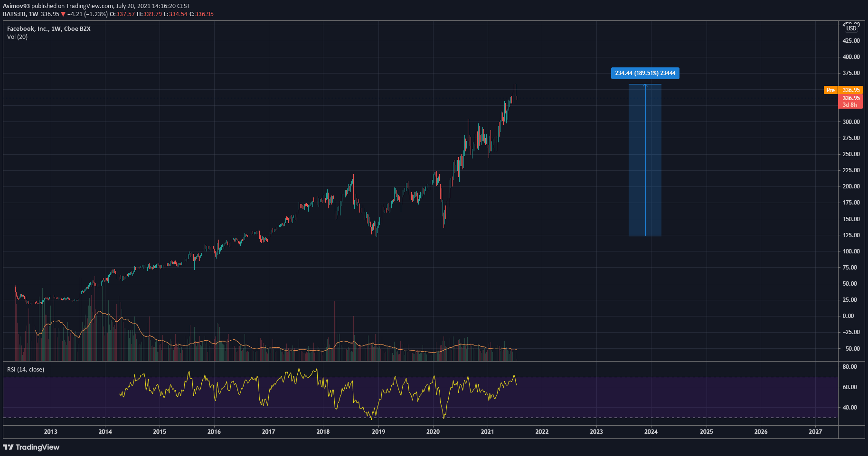Click the arrowhead atop the blue measurement line

pos(645,85)
